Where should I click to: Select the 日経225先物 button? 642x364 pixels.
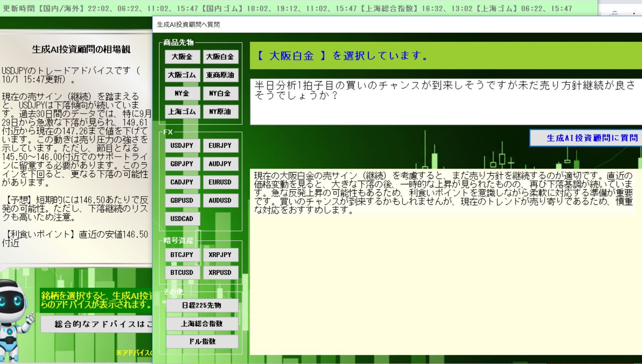click(202, 305)
